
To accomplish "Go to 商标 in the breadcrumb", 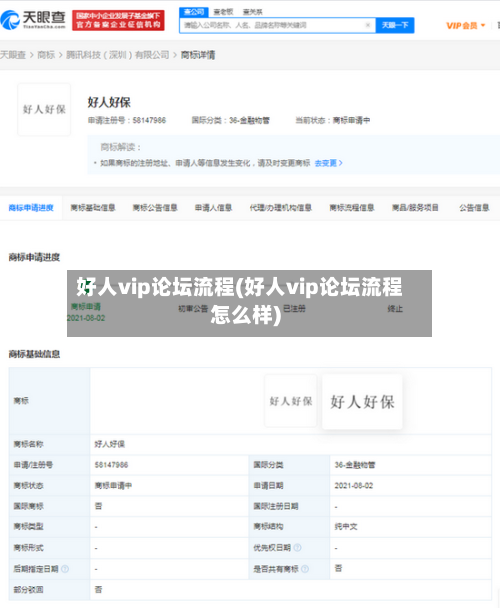I will coord(46,55).
